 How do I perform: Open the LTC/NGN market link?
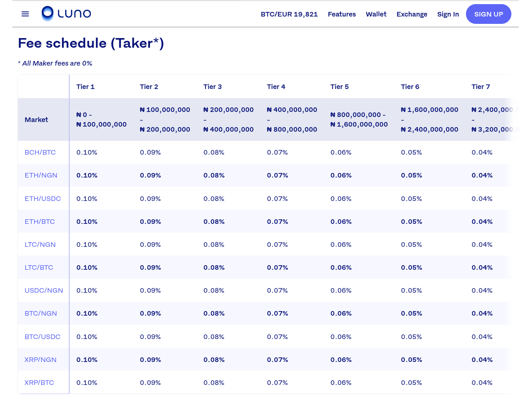click(x=40, y=245)
